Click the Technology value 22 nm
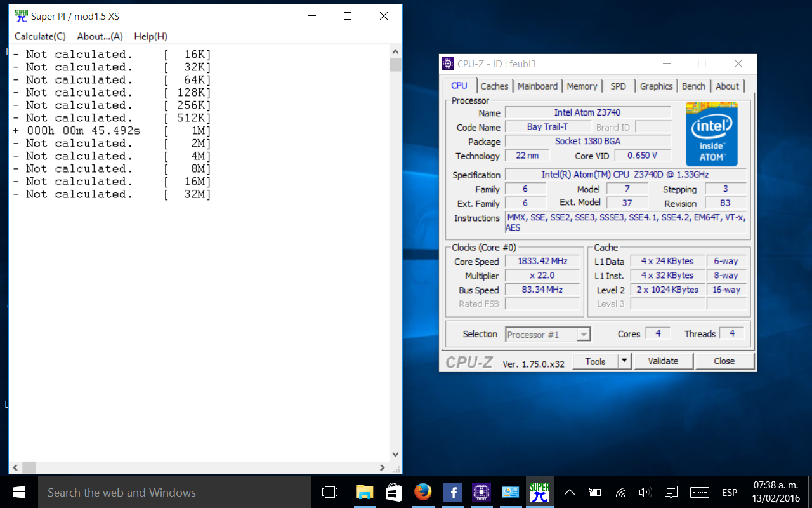Image resolution: width=812 pixels, height=508 pixels. [528, 156]
